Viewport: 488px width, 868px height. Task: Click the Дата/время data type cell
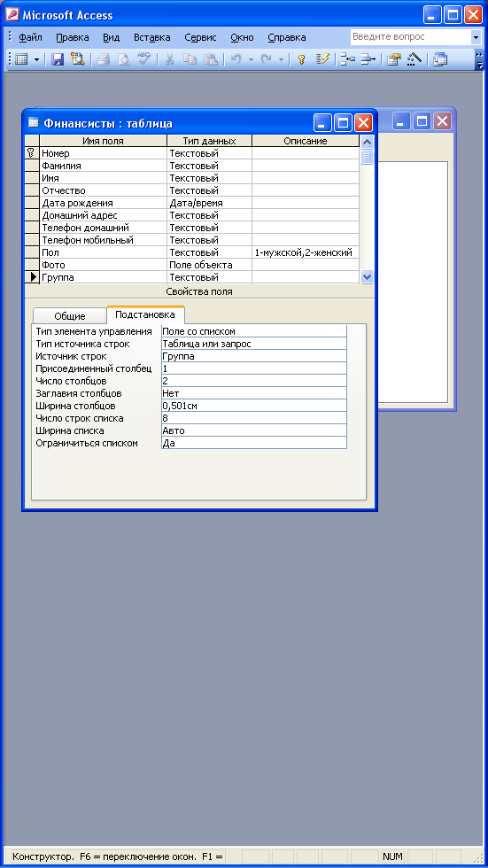pos(209,203)
